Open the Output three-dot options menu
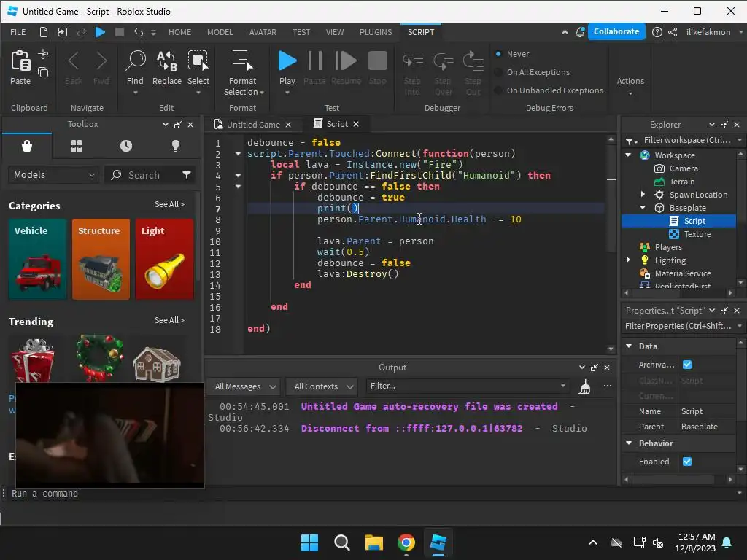 (x=608, y=386)
